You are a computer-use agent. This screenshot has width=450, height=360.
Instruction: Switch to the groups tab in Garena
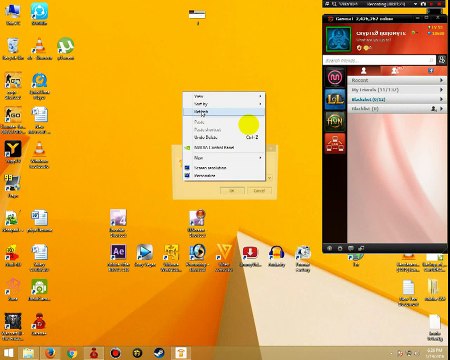(x=396, y=70)
